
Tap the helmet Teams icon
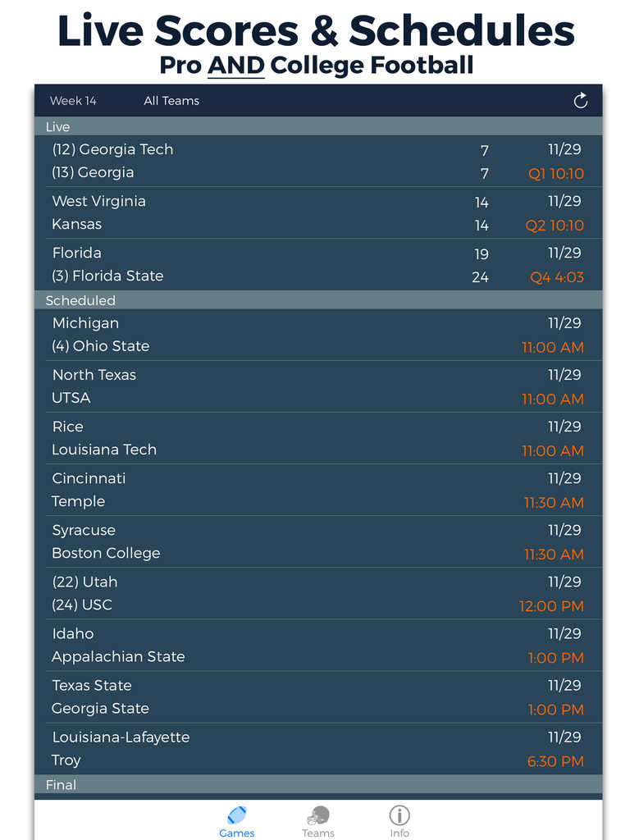pyautogui.click(x=318, y=815)
